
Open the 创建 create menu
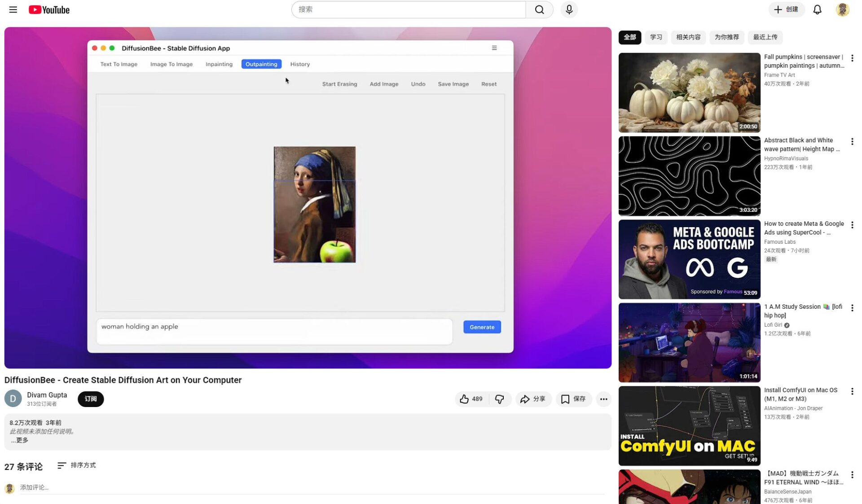click(786, 9)
